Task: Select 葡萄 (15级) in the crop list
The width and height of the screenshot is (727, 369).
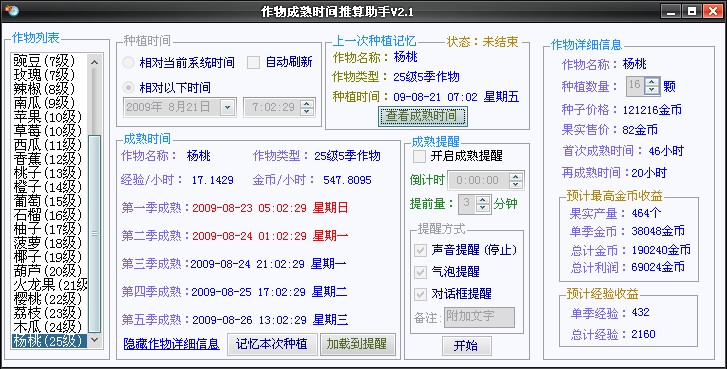Action: [49, 201]
